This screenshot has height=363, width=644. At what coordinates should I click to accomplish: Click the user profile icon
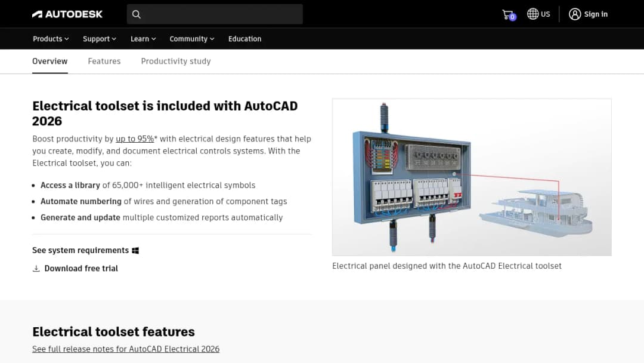[x=575, y=14]
